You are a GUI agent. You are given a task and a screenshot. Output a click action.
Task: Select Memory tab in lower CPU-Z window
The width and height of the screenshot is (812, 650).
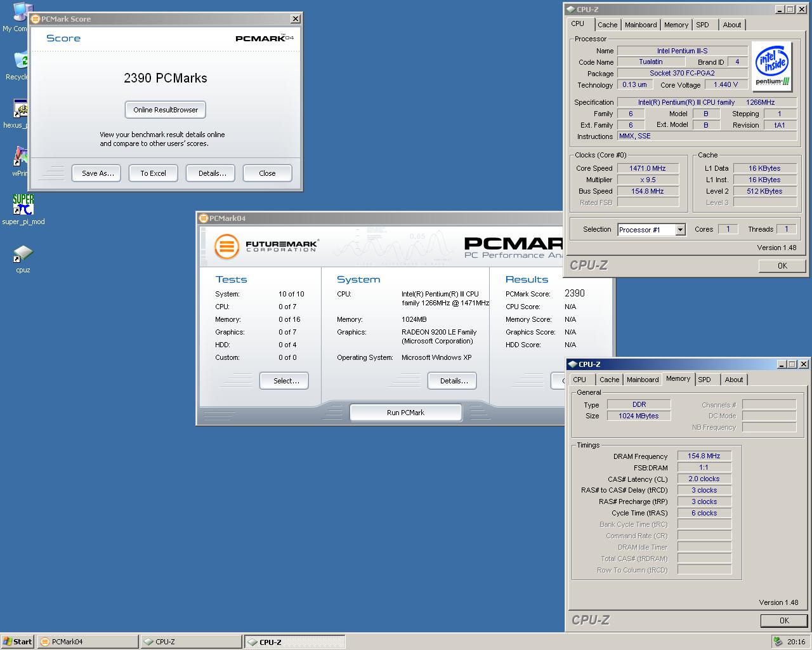[678, 378]
